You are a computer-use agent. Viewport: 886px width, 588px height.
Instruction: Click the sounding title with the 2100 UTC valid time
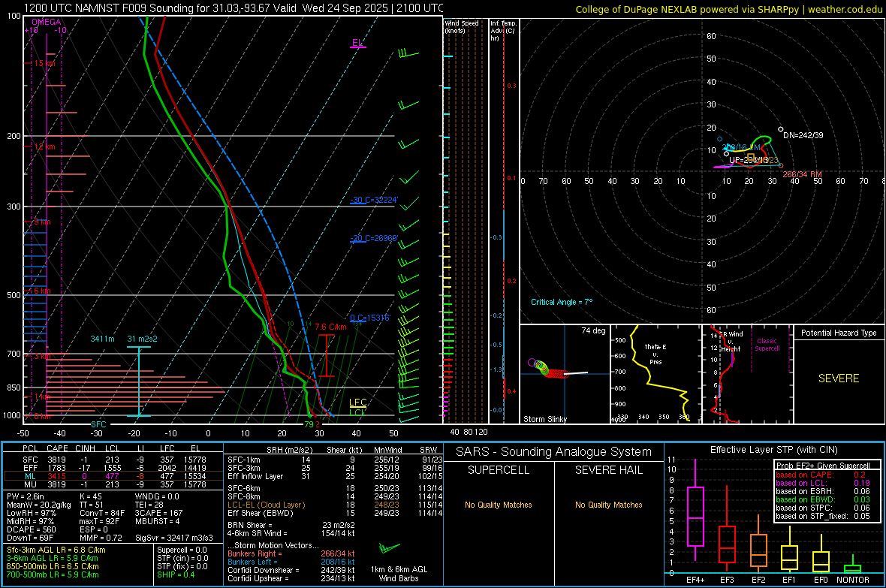(x=234, y=8)
